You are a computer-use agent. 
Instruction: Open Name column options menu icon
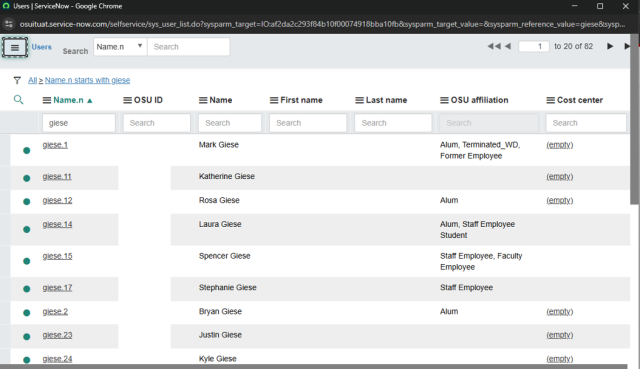tap(203, 100)
